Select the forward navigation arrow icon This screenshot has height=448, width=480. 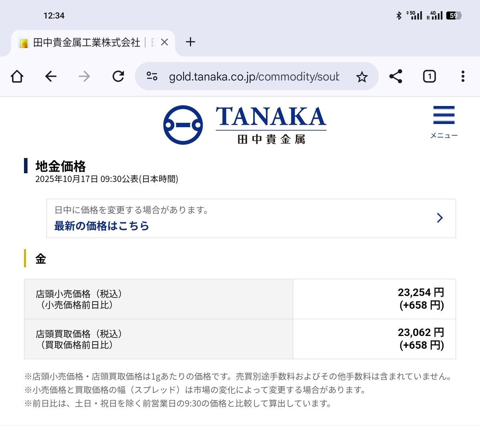pyautogui.click(x=84, y=76)
